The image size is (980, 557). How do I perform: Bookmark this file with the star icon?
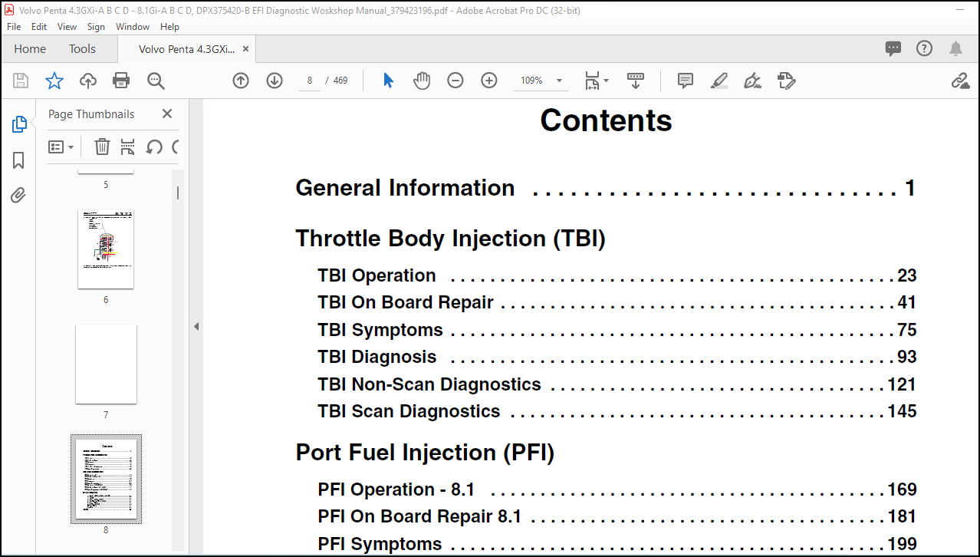pos(54,81)
